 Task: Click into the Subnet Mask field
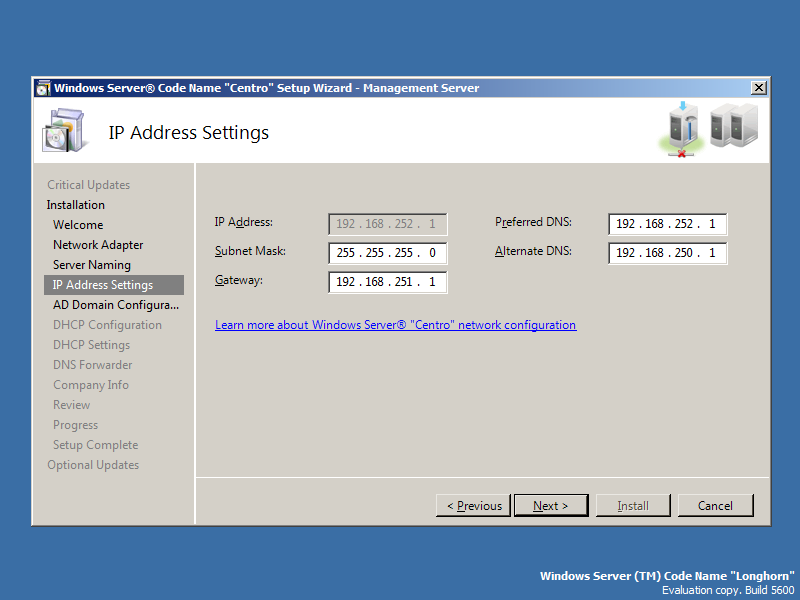[x=388, y=253]
